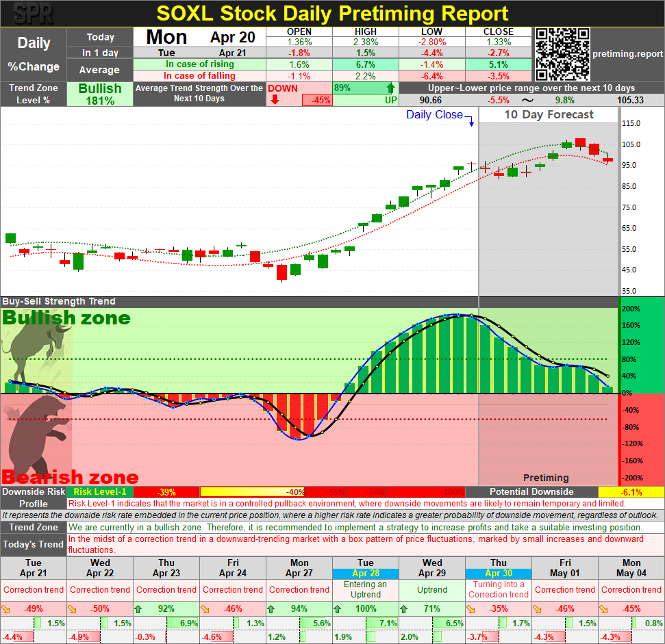Click the blue Daily Close pointer arrow

[470, 121]
